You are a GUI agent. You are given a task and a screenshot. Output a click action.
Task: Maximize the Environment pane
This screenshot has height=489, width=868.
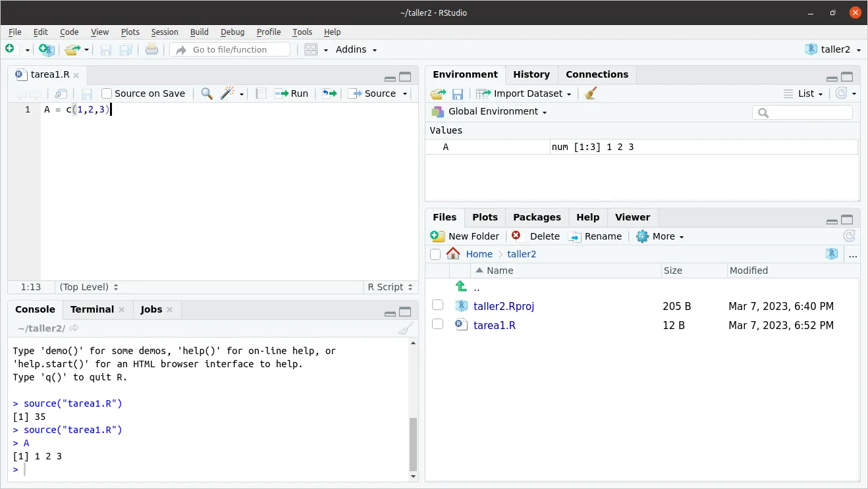847,76
